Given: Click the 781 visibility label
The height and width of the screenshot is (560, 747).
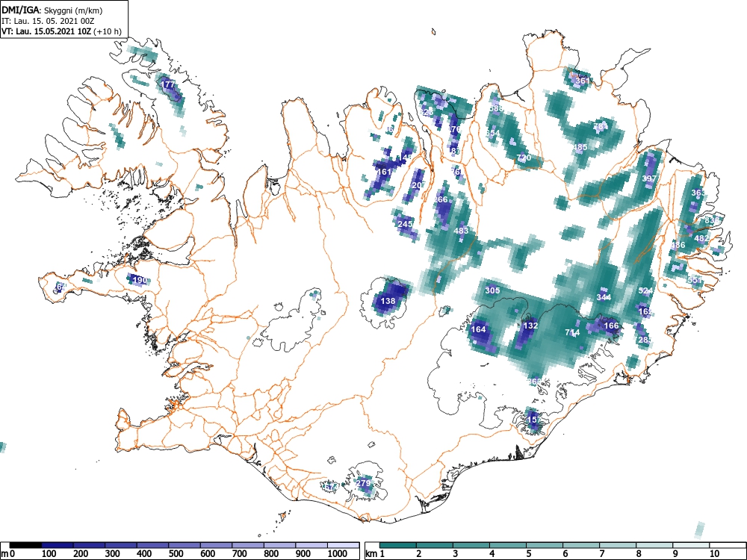Looking at the screenshot, I should pyautogui.click(x=601, y=127).
